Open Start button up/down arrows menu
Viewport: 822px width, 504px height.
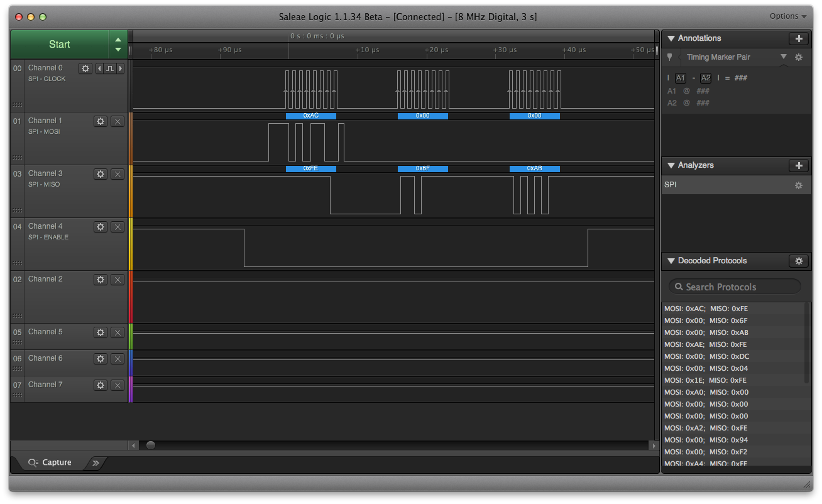coord(118,44)
